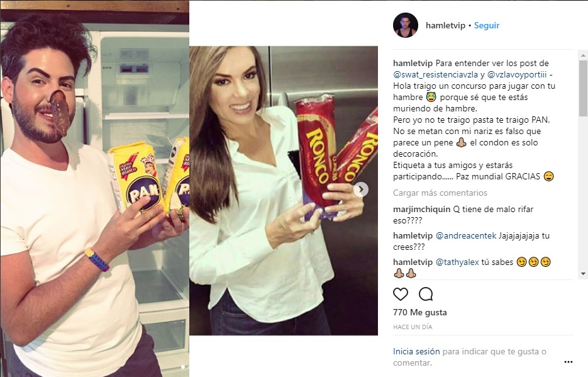The height and width of the screenshot is (377, 588).
Task: Open hamletvip profile avatar picture
Action: point(406,25)
